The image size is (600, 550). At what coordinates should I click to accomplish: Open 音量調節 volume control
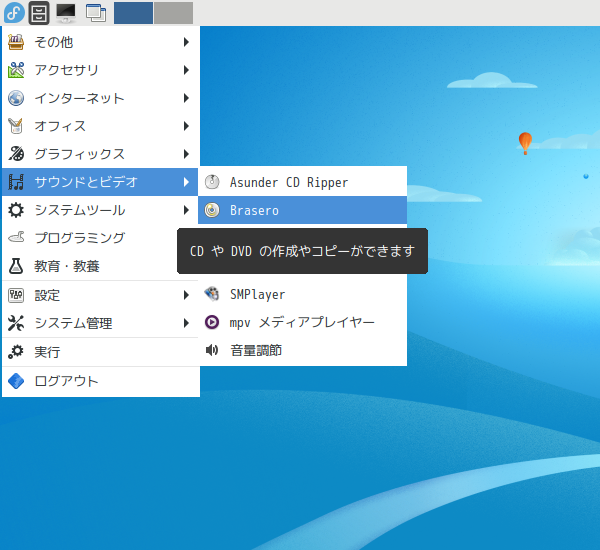click(302, 350)
